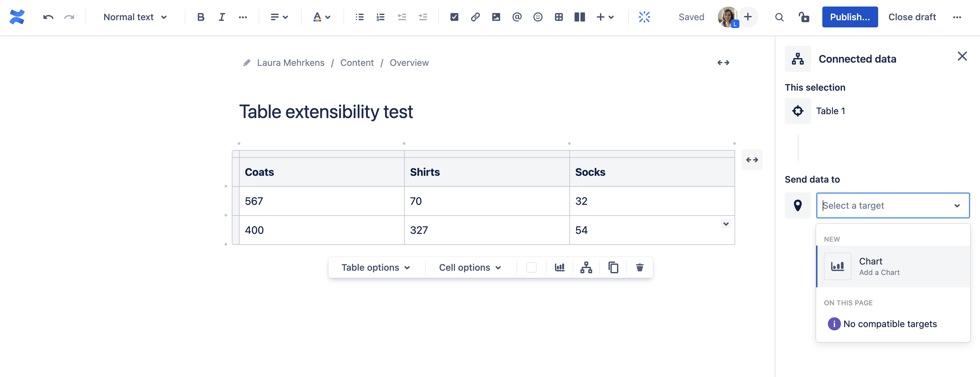Image resolution: width=980 pixels, height=377 pixels.
Task: Mention someone with the @ icon
Action: 517,17
